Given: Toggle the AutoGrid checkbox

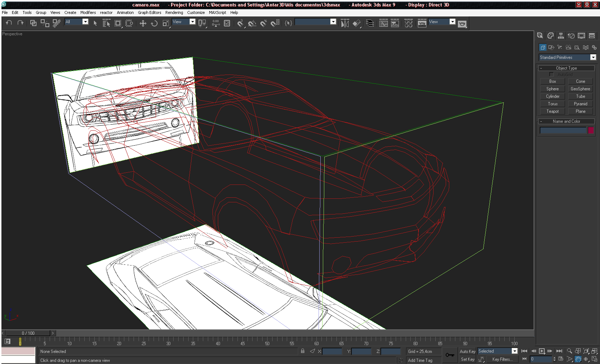Looking at the screenshot, I should (551, 74).
